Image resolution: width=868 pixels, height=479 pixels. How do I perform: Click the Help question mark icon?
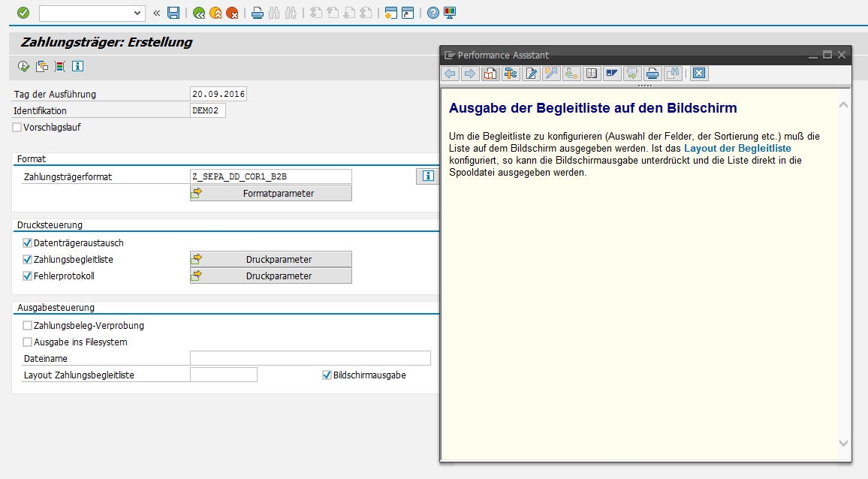pos(432,13)
